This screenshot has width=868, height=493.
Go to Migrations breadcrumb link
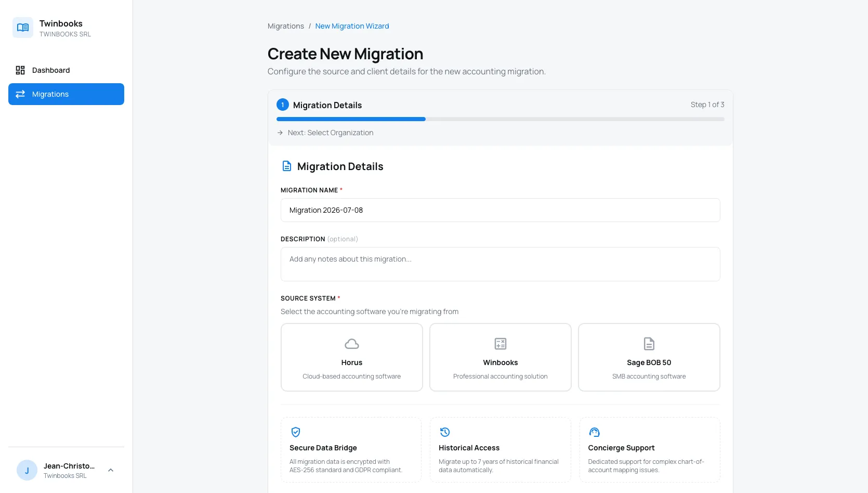[x=286, y=26]
